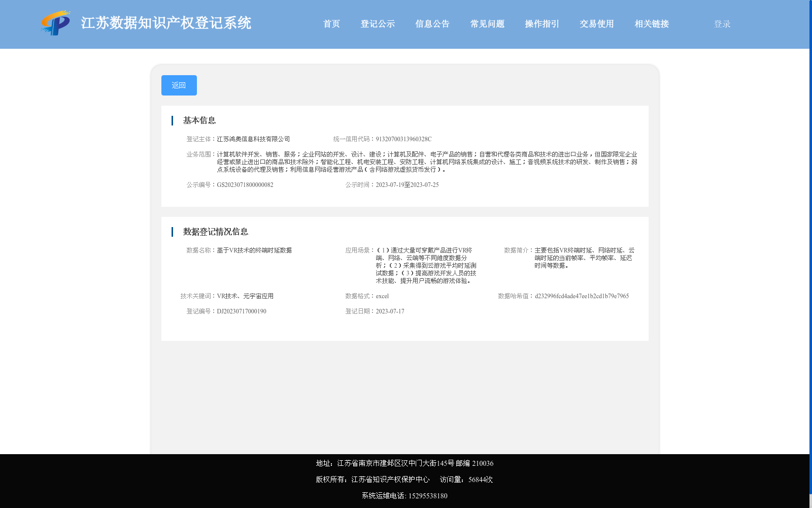The image size is (812, 508).
Task: Open the 操作指引 menu item
Action: [542, 24]
